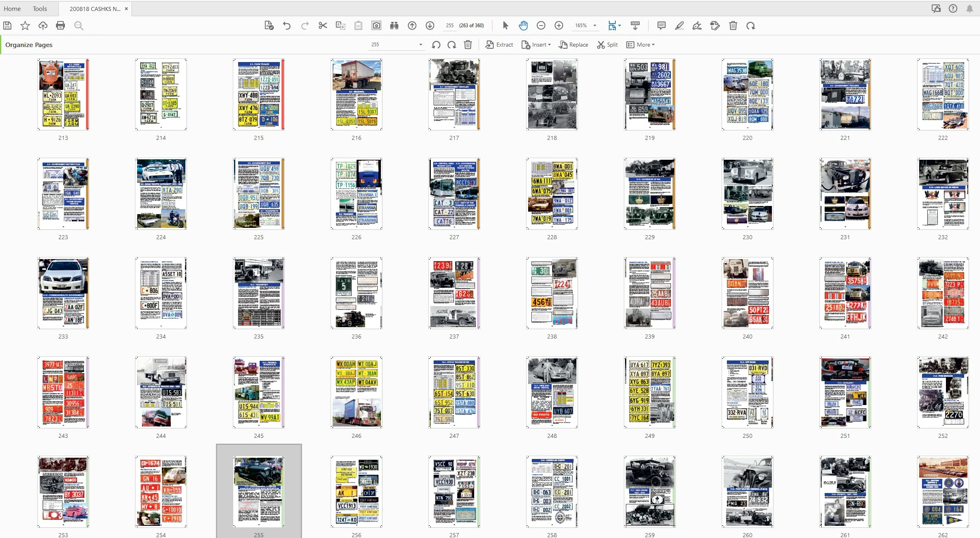Image resolution: width=980 pixels, height=538 pixels.
Task: Select page 230 thumbnail
Action: pyautogui.click(x=747, y=194)
